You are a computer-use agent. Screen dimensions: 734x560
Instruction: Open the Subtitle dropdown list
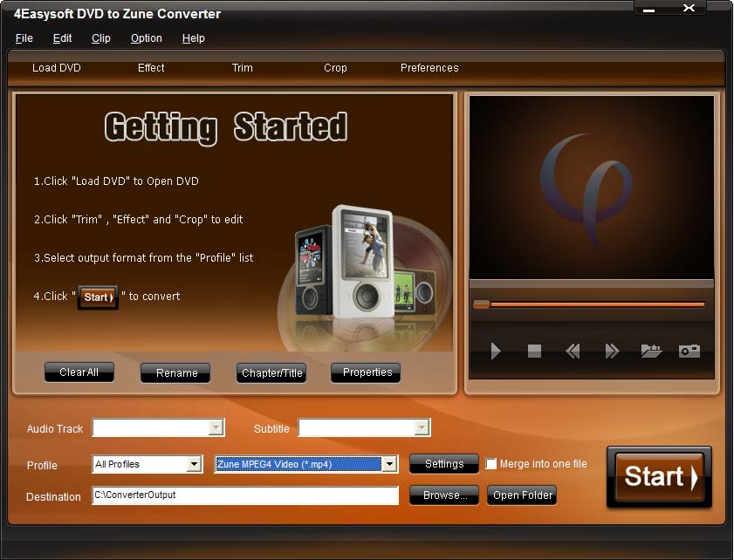click(x=422, y=427)
